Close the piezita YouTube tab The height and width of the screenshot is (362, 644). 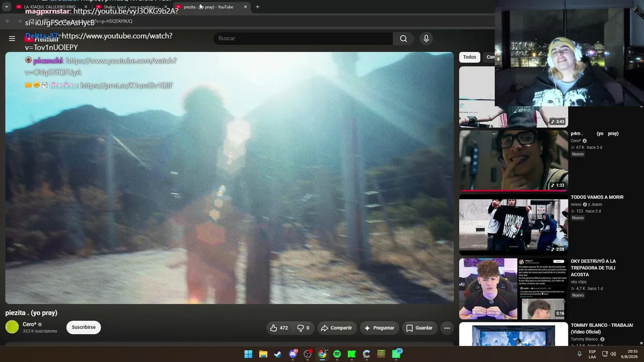[246, 7]
